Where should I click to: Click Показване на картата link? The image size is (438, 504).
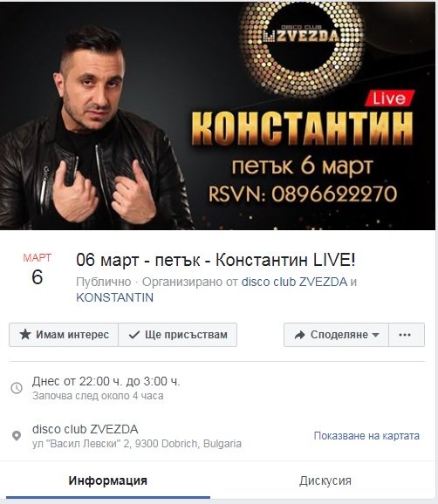(366, 436)
